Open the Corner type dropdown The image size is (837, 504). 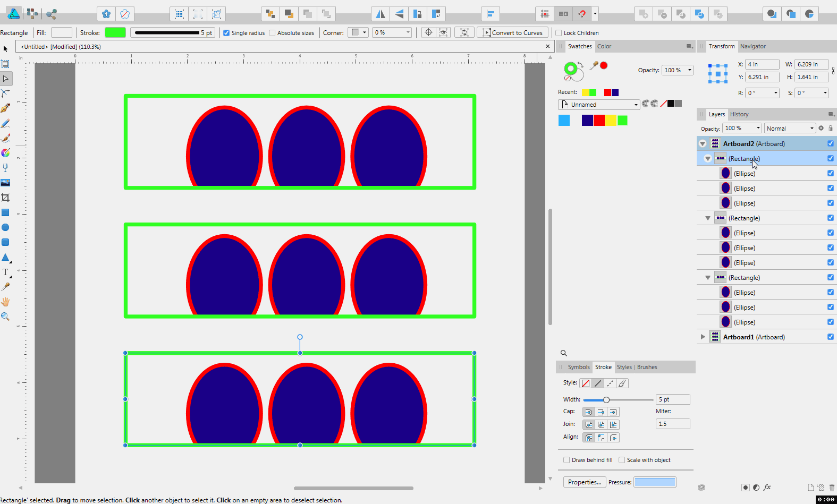click(358, 32)
